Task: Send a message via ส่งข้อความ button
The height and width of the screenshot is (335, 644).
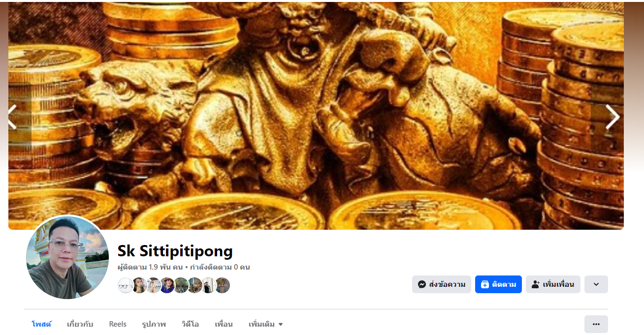Action: click(x=441, y=284)
